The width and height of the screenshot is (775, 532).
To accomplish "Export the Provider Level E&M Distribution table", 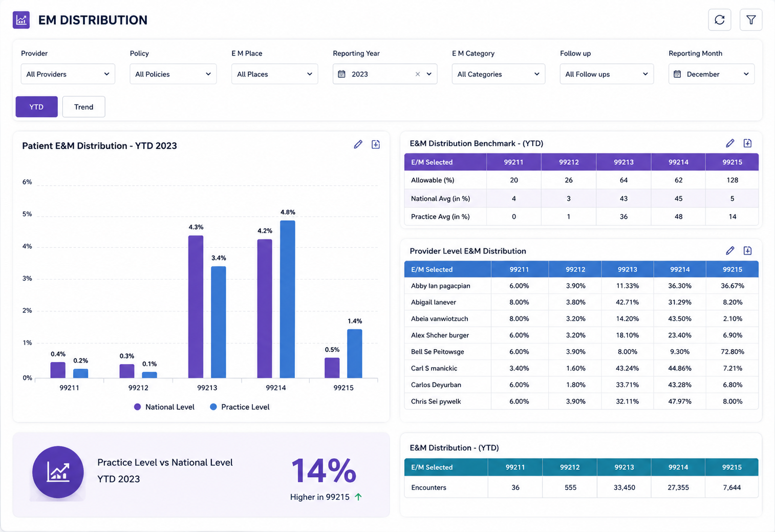I will (x=747, y=250).
